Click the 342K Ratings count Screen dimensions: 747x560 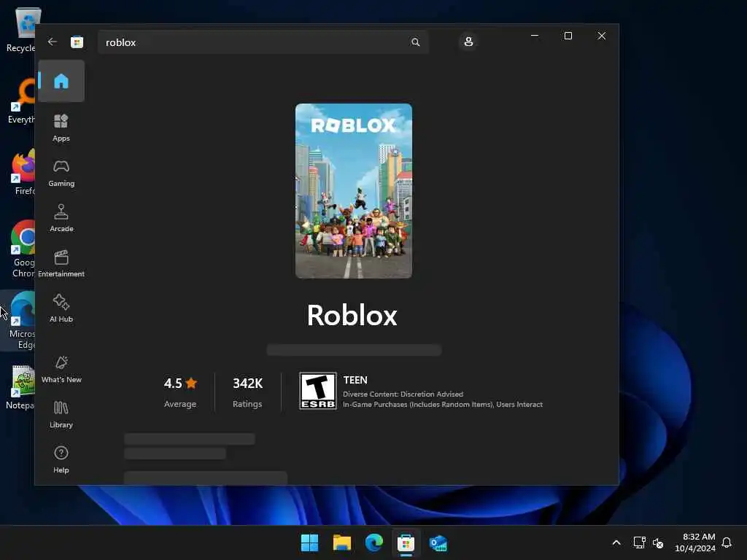click(x=247, y=392)
